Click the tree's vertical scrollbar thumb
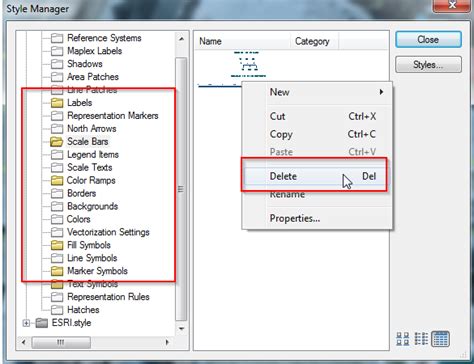 point(181,189)
